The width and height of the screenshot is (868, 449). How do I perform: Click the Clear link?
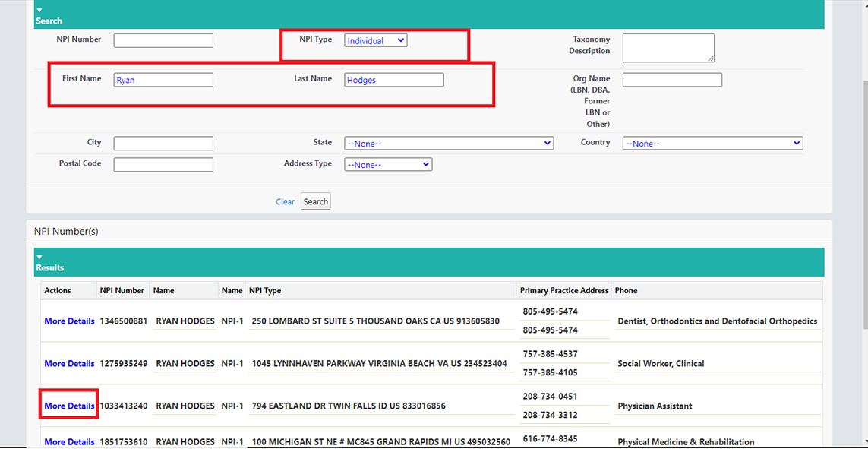tap(285, 201)
